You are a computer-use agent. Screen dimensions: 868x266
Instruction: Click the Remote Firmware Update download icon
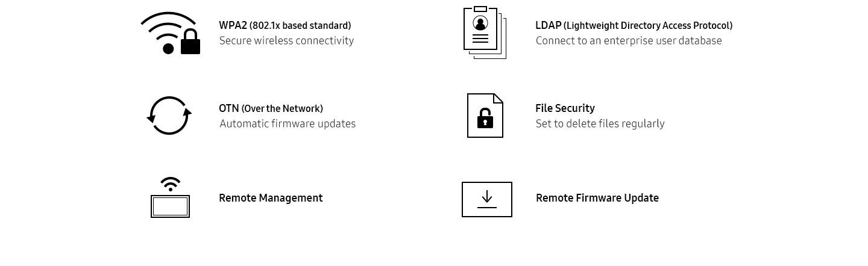point(487,199)
